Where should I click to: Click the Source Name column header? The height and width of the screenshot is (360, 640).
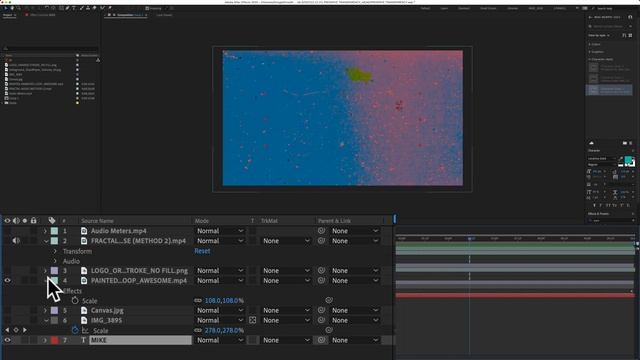pyautogui.click(x=97, y=221)
